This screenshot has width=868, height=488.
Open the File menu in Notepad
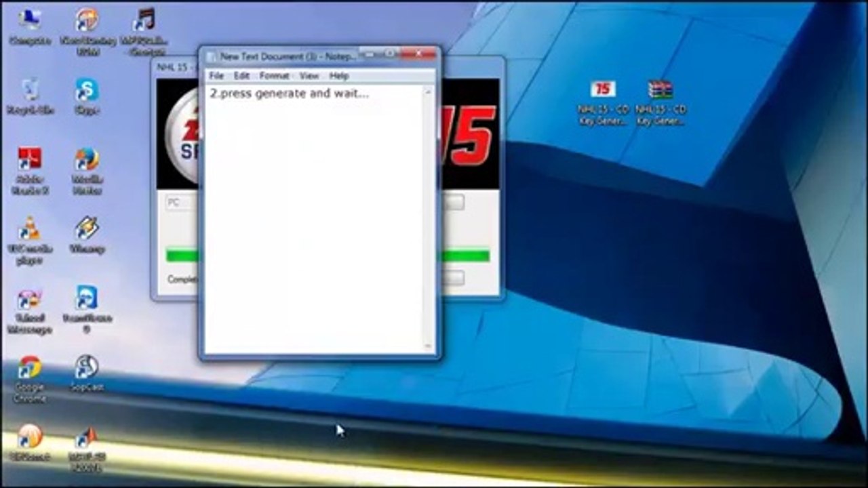216,76
